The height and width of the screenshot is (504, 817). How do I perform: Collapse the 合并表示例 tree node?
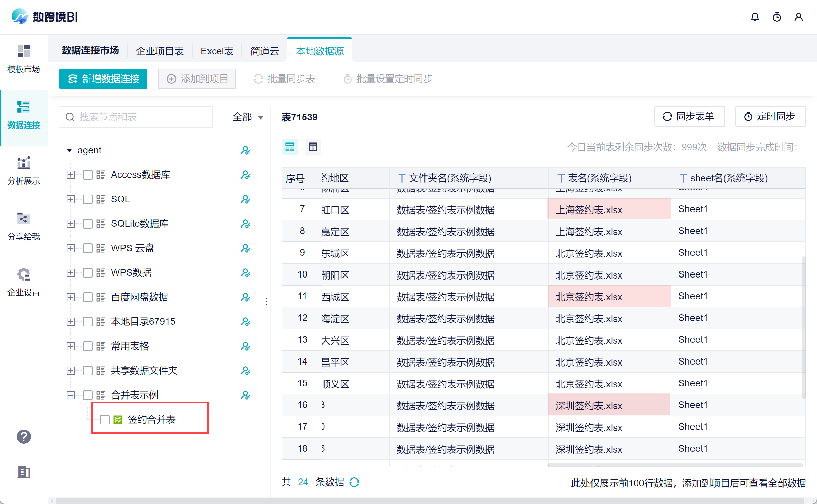[x=71, y=395]
